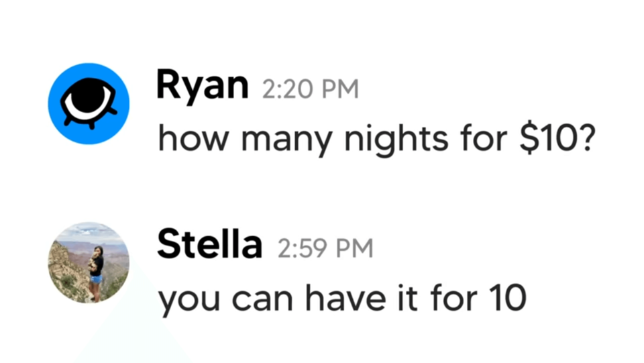Click the word "can" in Stella's reply

coord(262,301)
